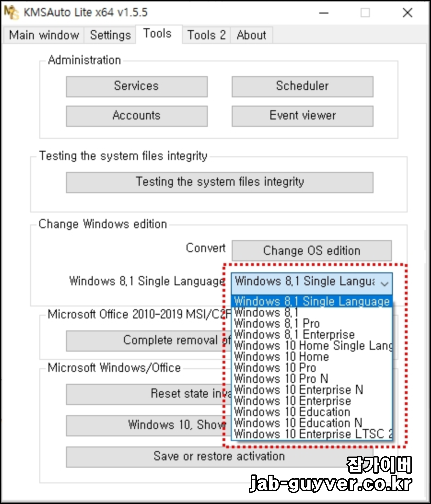431x504 pixels.
Task: Select Windows 10 Enterprise LTSC entry
Action: click(x=312, y=434)
